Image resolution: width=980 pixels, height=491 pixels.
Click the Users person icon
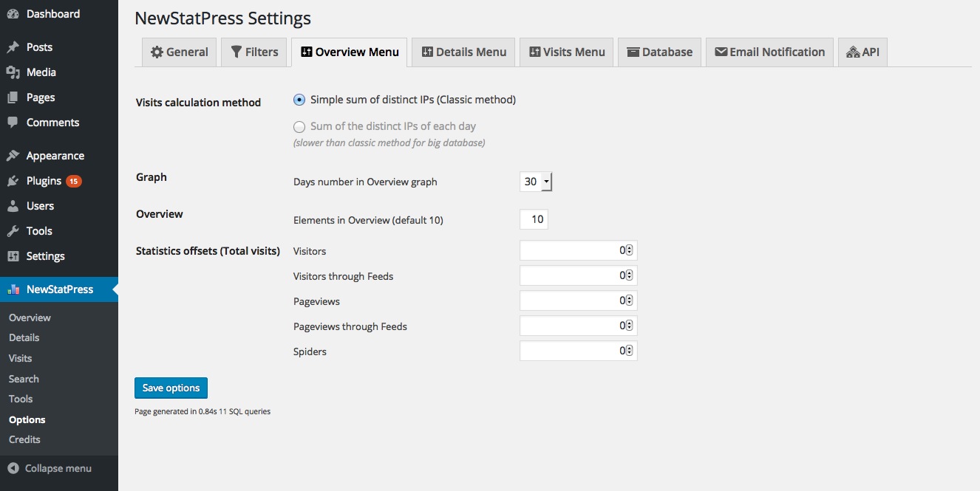pos(13,206)
